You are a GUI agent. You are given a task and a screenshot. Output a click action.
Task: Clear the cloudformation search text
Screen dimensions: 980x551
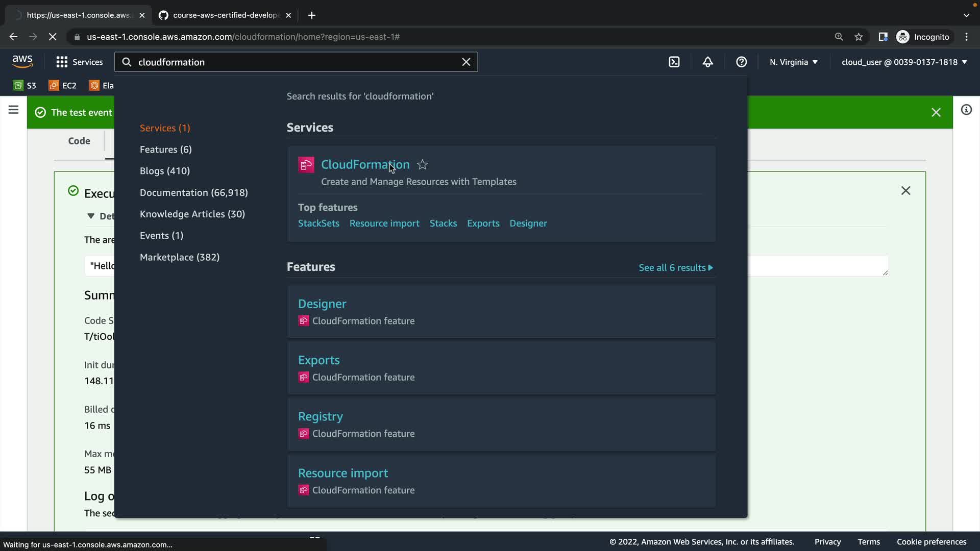(x=465, y=62)
